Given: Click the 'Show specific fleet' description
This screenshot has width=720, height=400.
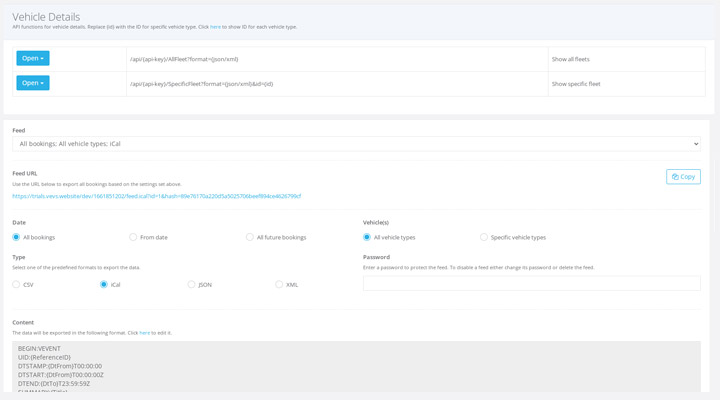Looking at the screenshot, I should pyautogui.click(x=576, y=84).
